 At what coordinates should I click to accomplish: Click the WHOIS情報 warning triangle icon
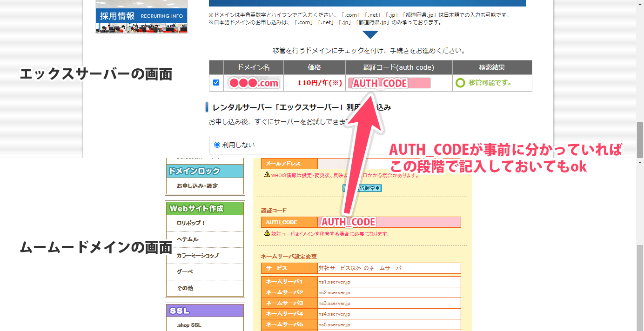click(x=267, y=175)
